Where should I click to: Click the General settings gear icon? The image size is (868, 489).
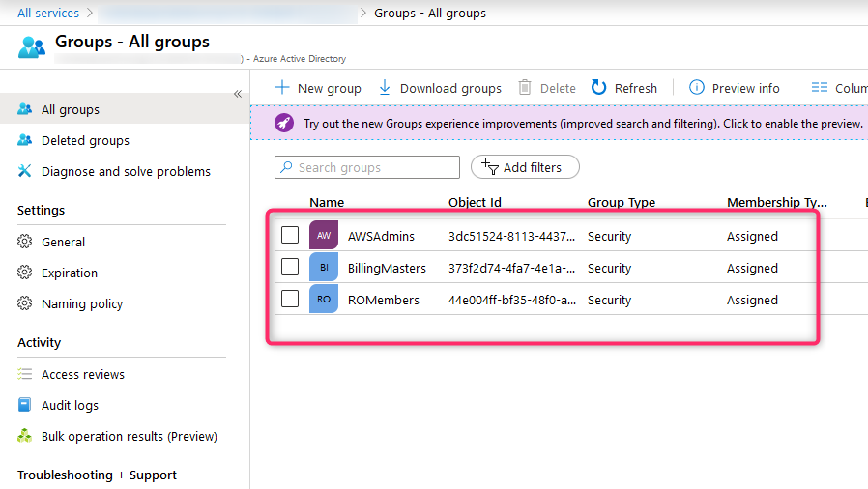pos(24,242)
